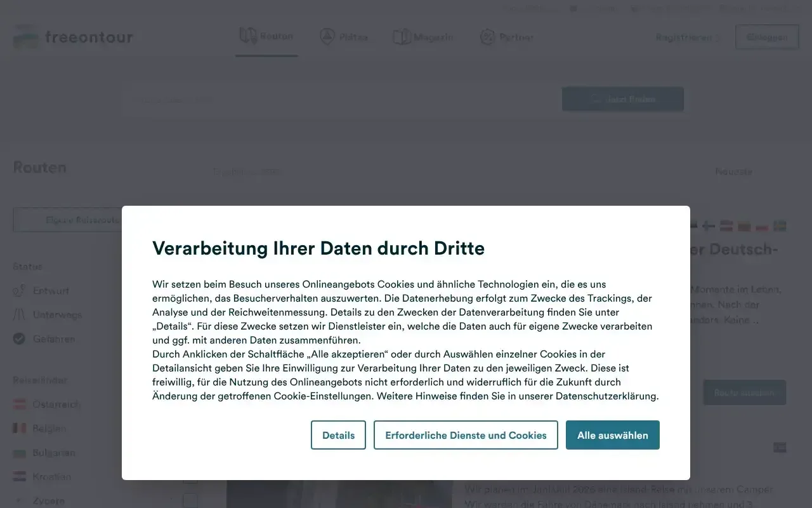This screenshot has height=508, width=812.
Task: Select the Belgien flag filter
Action: tap(20, 429)
